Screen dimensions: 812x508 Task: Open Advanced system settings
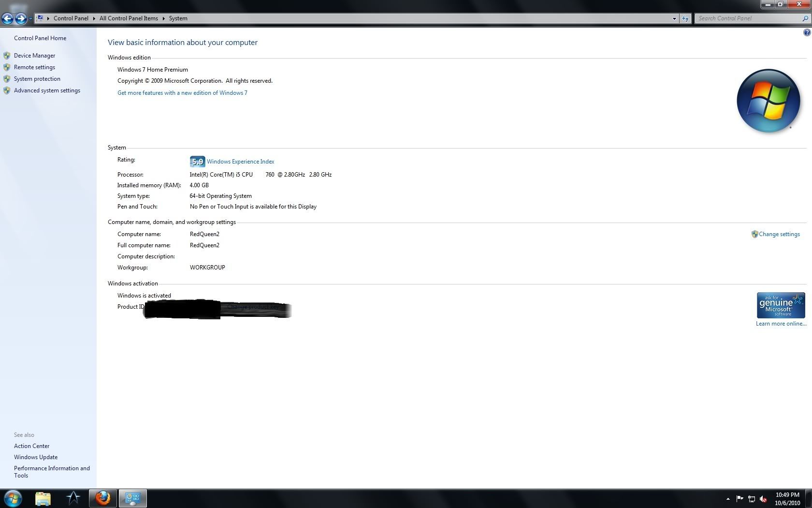[x=47, y=90]
